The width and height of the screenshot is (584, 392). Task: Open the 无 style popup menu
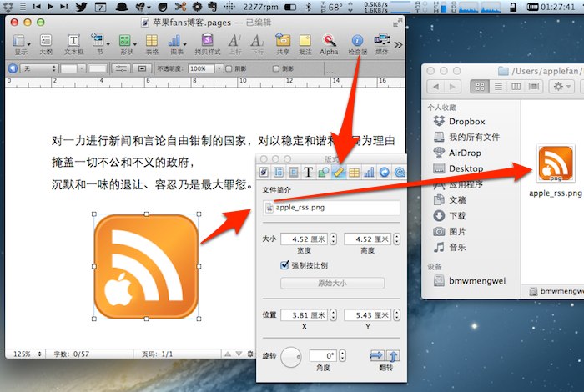pos(39,68)
